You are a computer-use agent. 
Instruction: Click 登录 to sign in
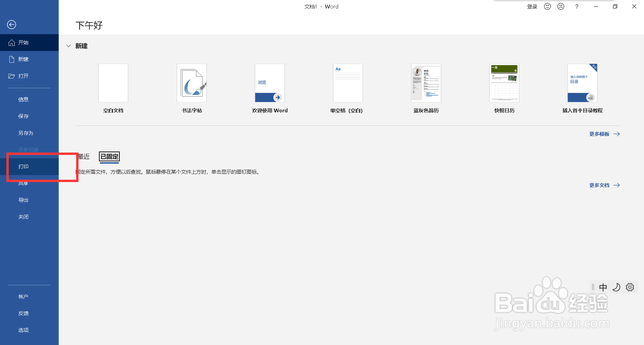pyautogui.click(x=532, y=7)
